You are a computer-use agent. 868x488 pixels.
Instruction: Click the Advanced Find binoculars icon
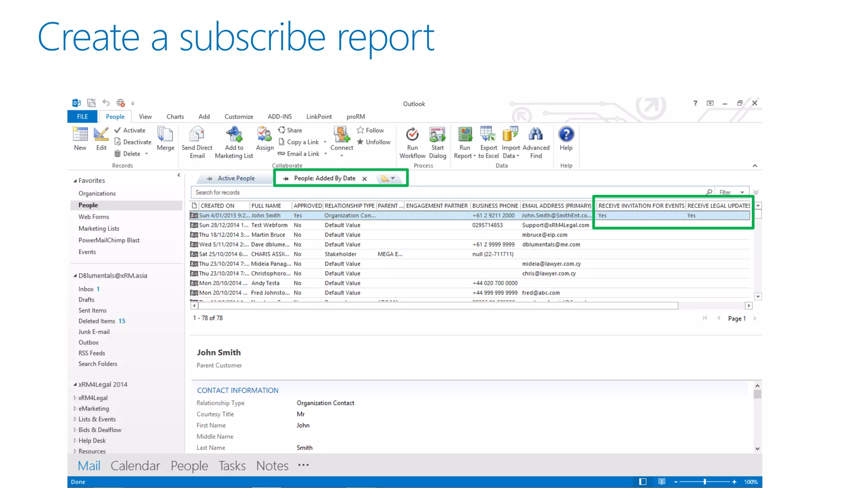tap(536, 134)
